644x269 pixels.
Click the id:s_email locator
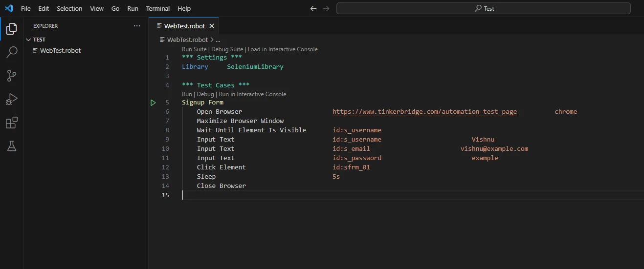pos(351,149)
